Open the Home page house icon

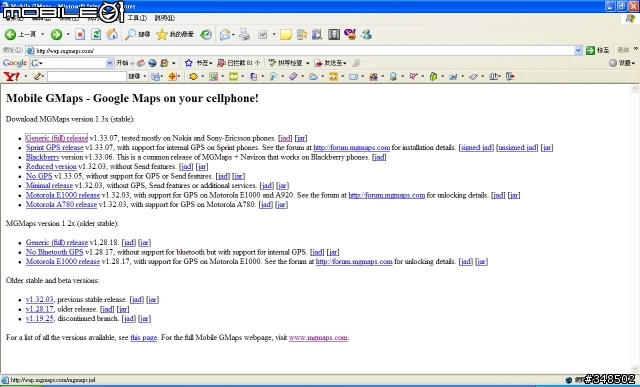112,35
